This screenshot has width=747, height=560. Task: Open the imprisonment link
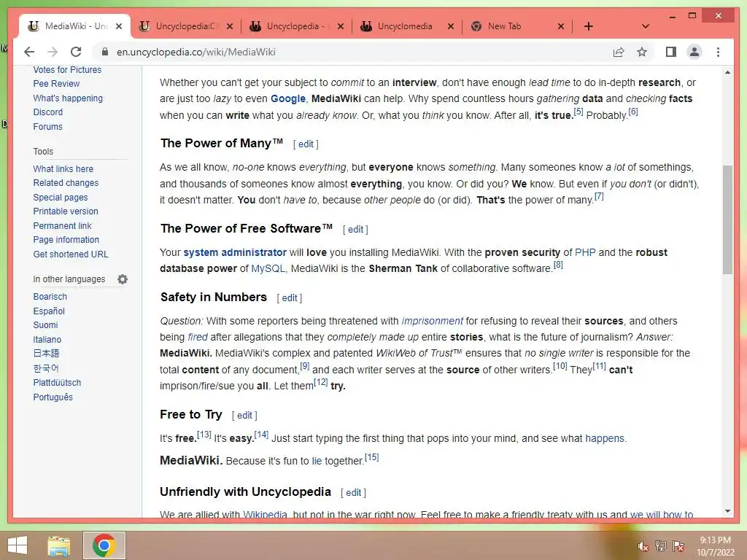click(x=432, y=321)
